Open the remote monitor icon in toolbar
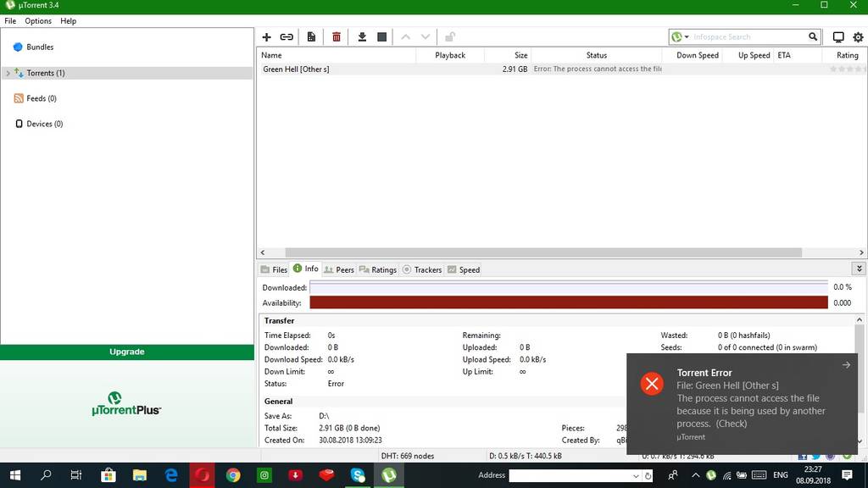Image resolution: width=868 pixels, height=488 pixels. (838, 37)
